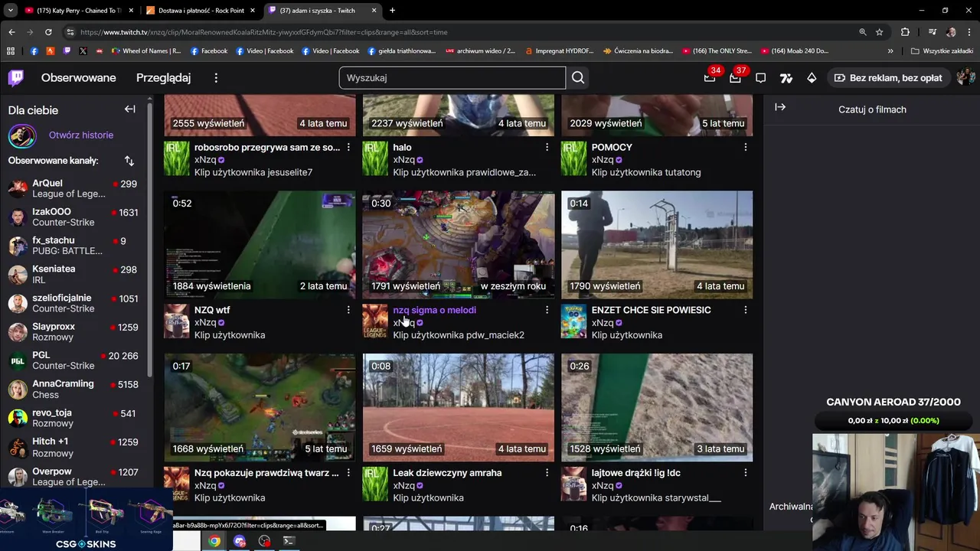Play the ENZET CHCE SIE POWIESIC thumbnail
Viewport: 980px width, 551px height.
click(657, 245)
